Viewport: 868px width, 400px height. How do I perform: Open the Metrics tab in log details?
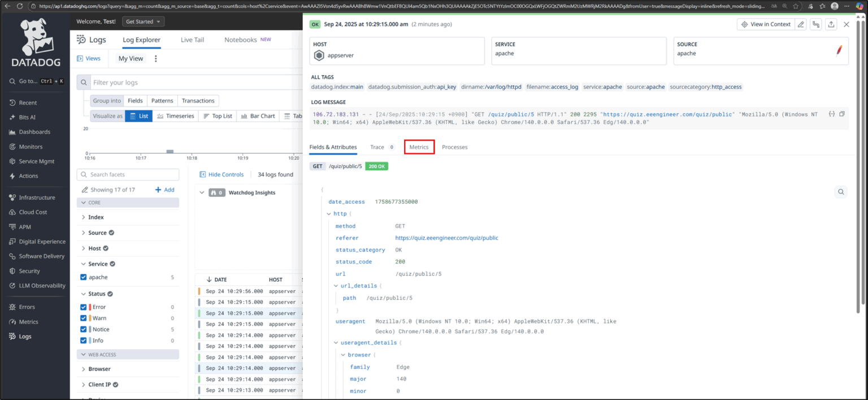(x=419, y=147)
